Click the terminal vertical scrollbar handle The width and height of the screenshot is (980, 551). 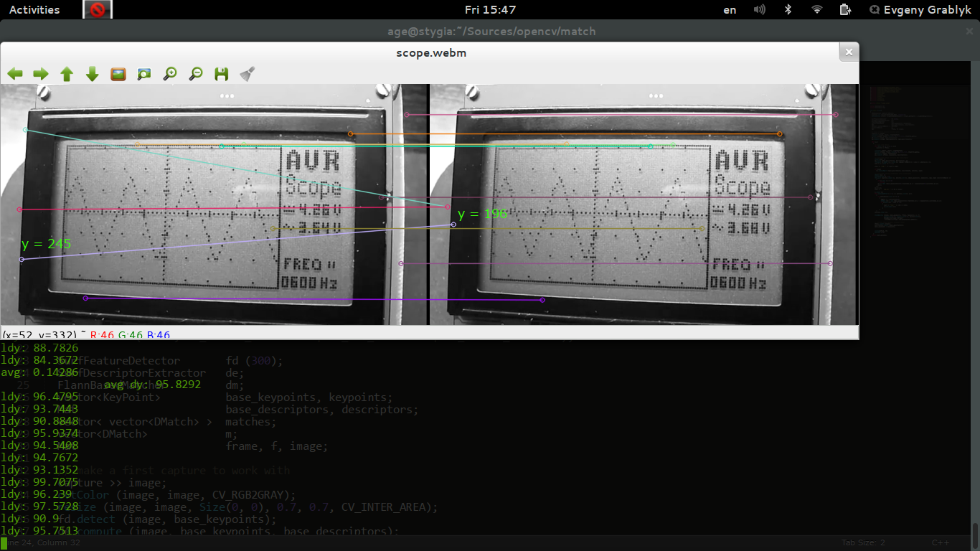[975, 536]
